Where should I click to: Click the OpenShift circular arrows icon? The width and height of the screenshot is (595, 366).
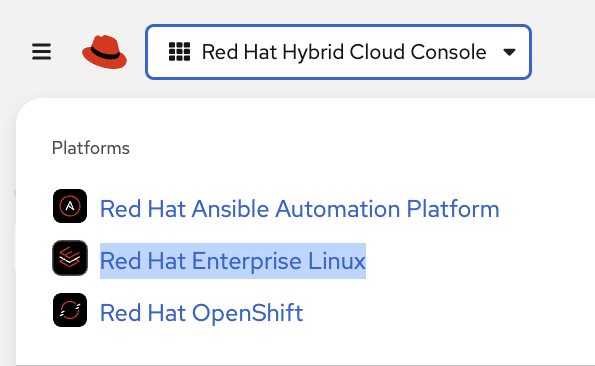pyautogui.click(x=70, y=310)
